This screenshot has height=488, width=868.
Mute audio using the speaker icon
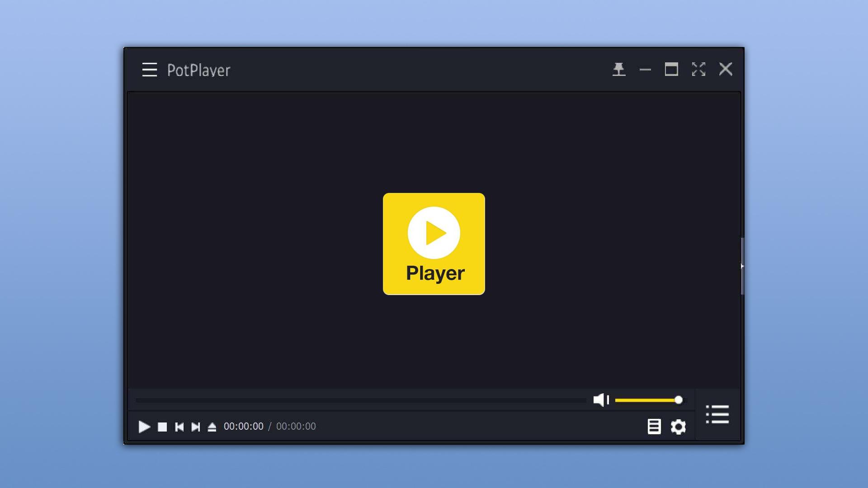[x=600, y=399]
